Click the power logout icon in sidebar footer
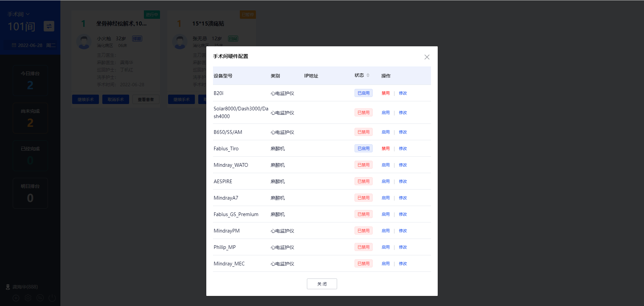The width and height of the screenshot is (644, 306). point(52,298)
